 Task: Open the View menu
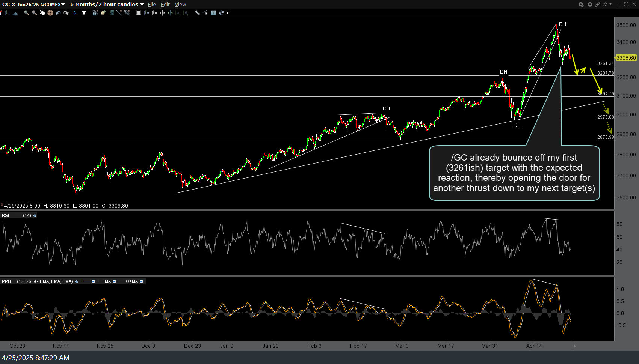coord(180,5)
